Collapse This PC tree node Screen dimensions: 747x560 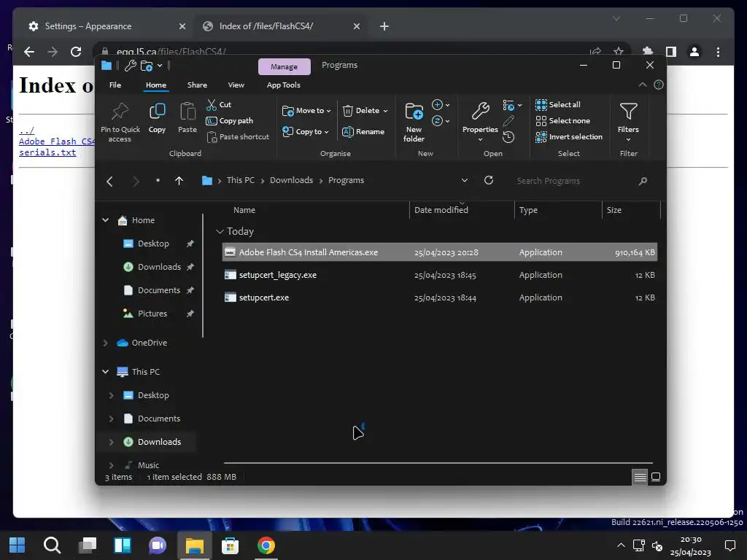[x=105, y=372]
